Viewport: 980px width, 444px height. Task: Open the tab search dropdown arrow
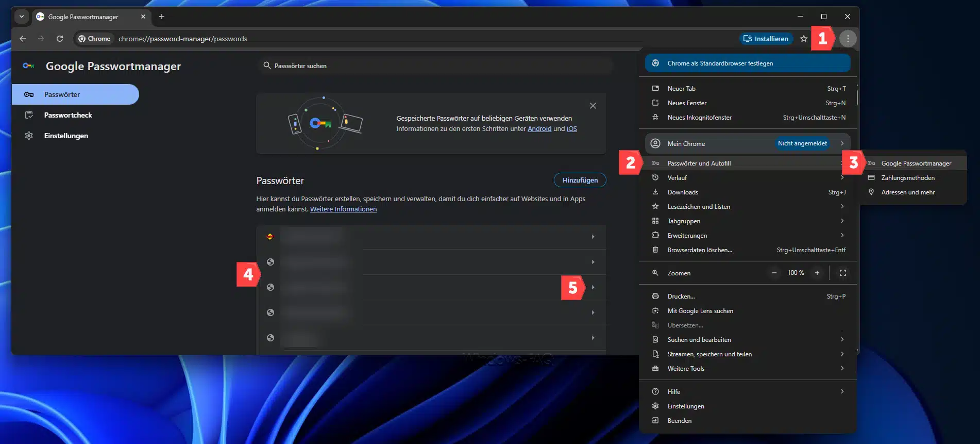tap(22, 17)
